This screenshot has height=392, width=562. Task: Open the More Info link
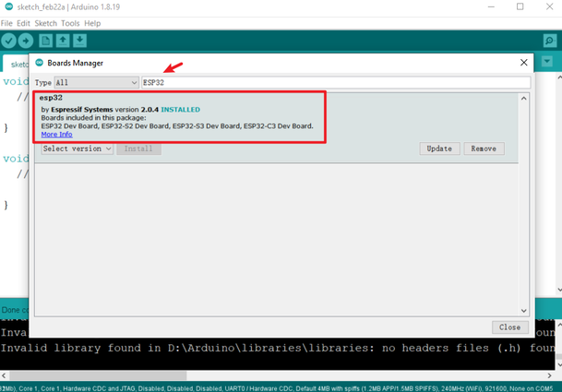point(57,135)
